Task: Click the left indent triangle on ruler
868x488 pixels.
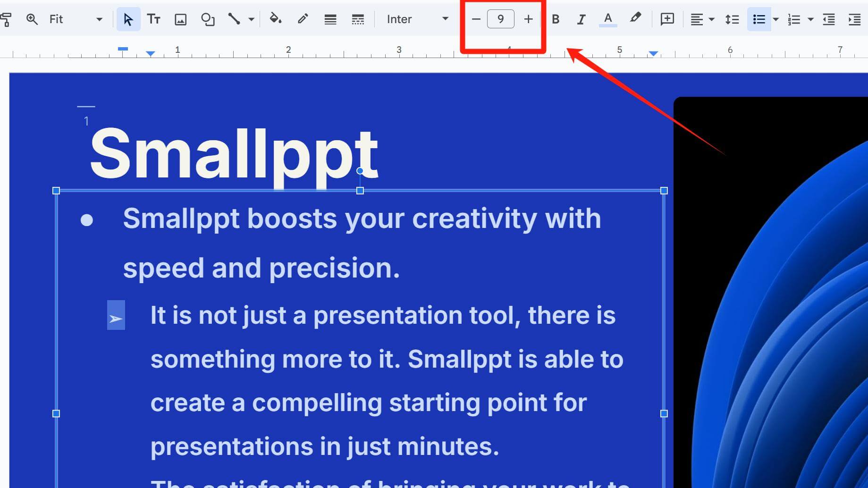Action: (x=150, y=54)
